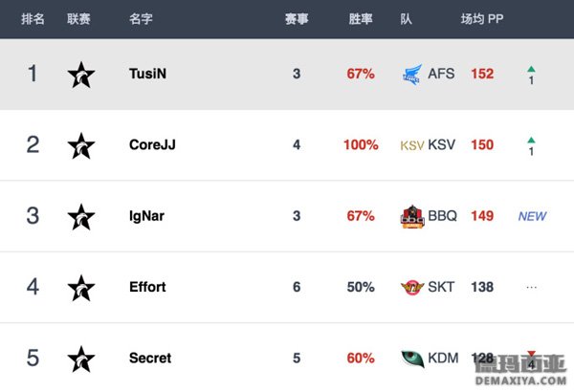The height and width of the screenshot is (392, 574).
Task: Click the KDM eye logo icon
Action: [412, 359]
